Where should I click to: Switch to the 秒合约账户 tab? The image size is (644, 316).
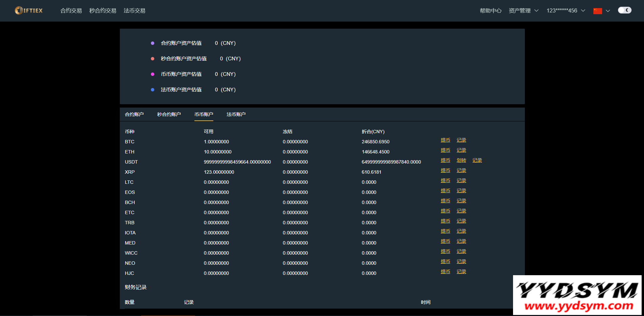[169, 114]
